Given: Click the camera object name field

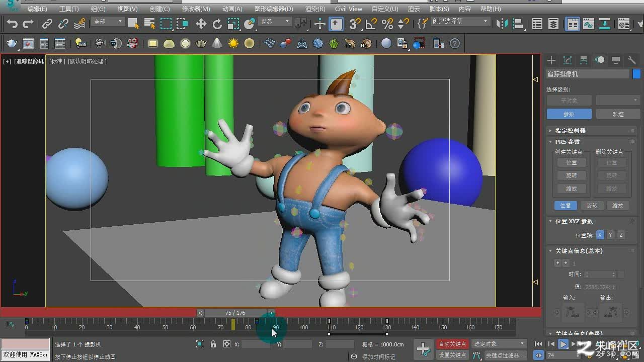Looking at the screenshot, I should (x=588, y=74).
